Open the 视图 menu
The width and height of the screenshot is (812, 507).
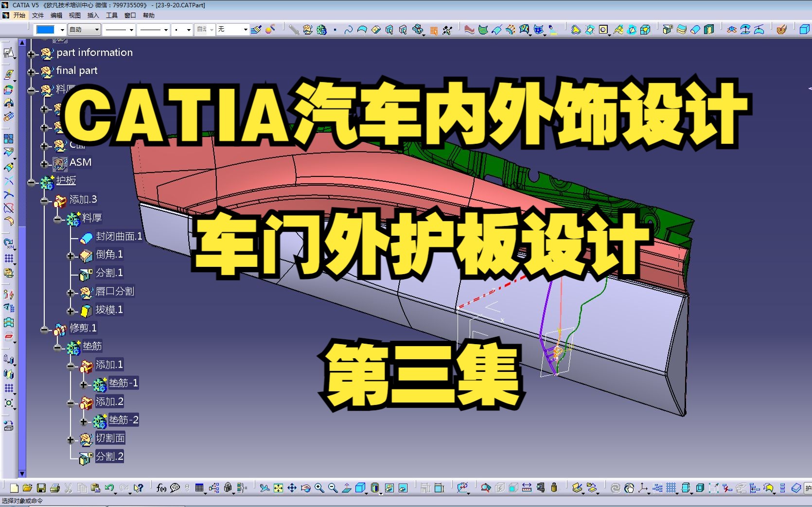coord(74,15)
